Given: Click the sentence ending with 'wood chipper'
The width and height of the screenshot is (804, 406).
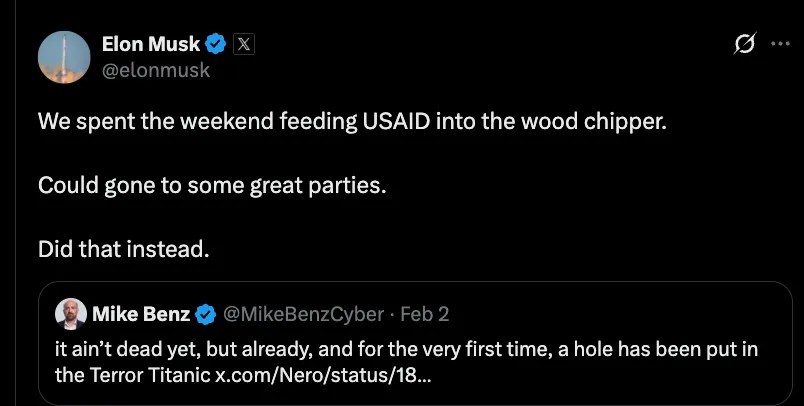Looking at the screenshot, I should click(352, 121).
